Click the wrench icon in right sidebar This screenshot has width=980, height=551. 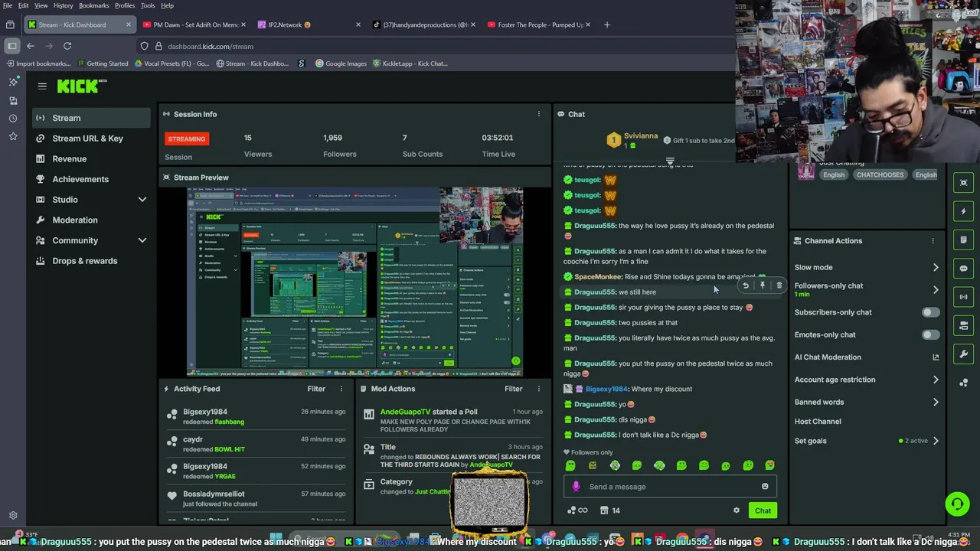tap(964, 354)
